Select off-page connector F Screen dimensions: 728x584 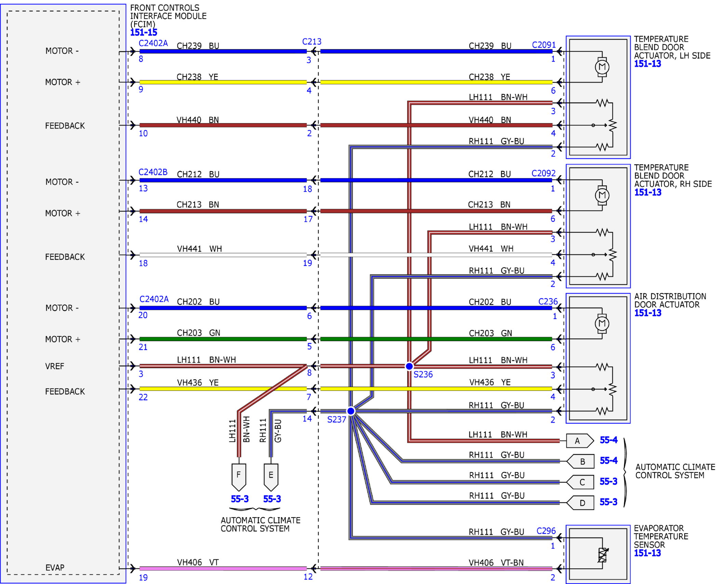tap(239, 477)
